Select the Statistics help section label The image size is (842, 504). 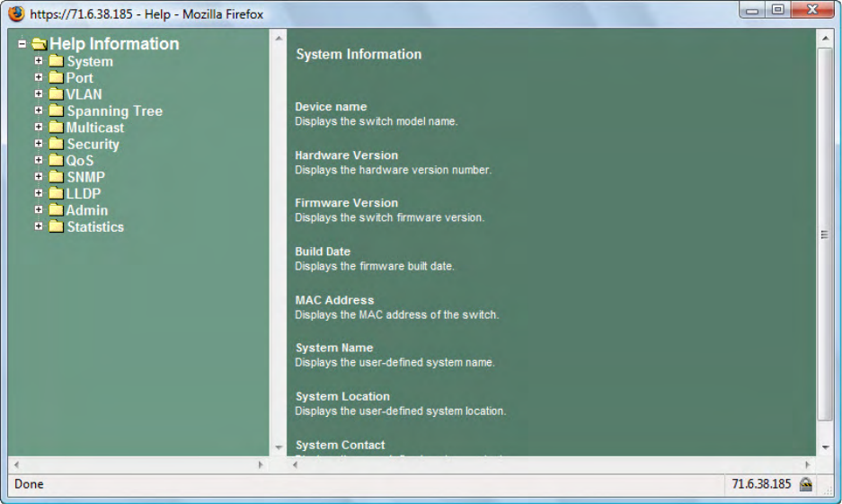pos(95,226)
